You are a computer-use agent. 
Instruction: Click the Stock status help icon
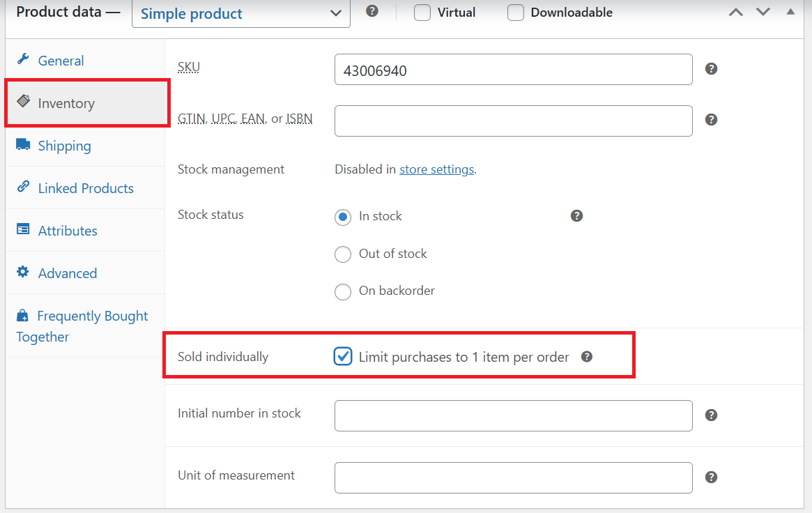576,216
